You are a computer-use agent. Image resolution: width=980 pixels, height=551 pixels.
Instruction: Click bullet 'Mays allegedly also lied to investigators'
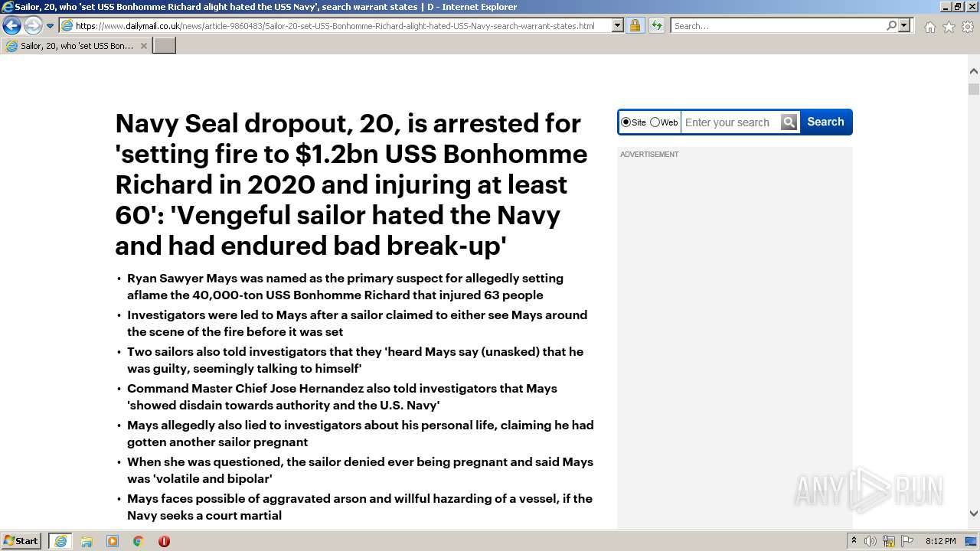[361, 433]
